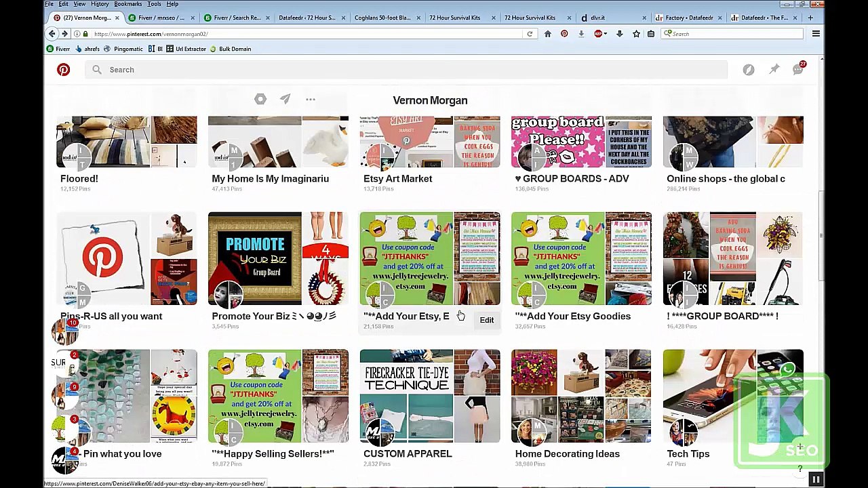Open the BI bookmark

pyautogui.click(x=156, y=49)
